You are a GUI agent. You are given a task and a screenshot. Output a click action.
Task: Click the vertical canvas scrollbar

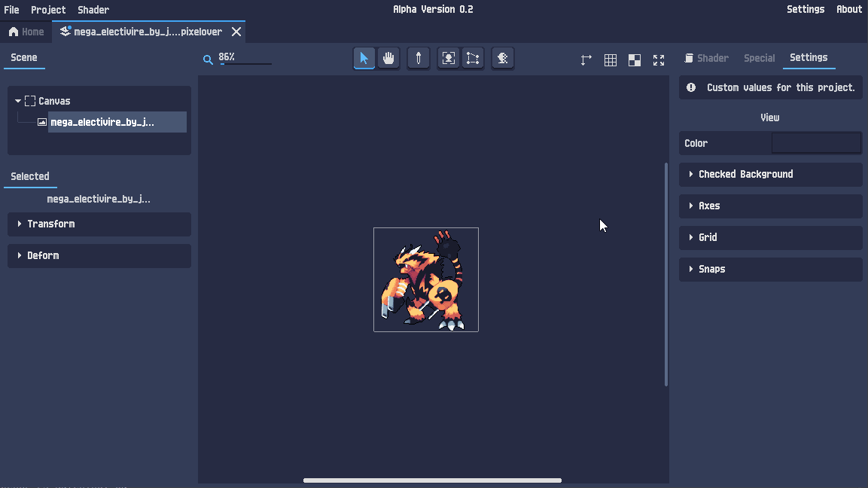click(666, 274)
